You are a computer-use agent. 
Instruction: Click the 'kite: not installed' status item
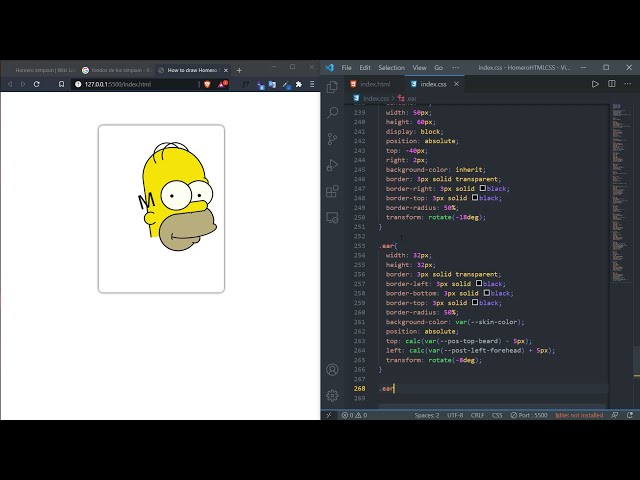pyautogui.click(x=579, y=415)
